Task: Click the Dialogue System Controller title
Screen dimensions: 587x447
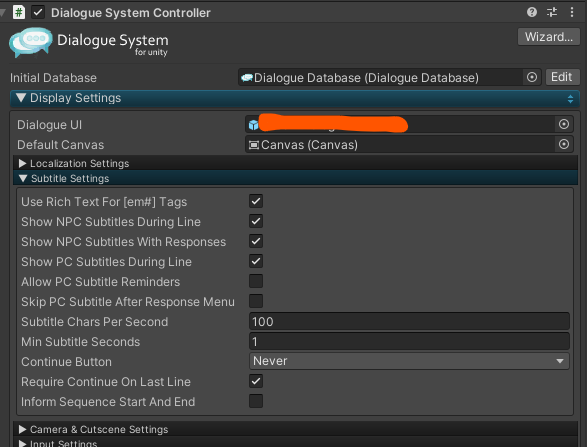Action: pyautogui.click(x=131, y=13)
